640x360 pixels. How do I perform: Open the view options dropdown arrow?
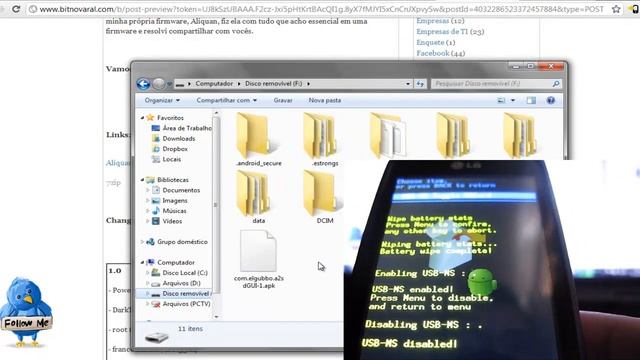point(513,100)
